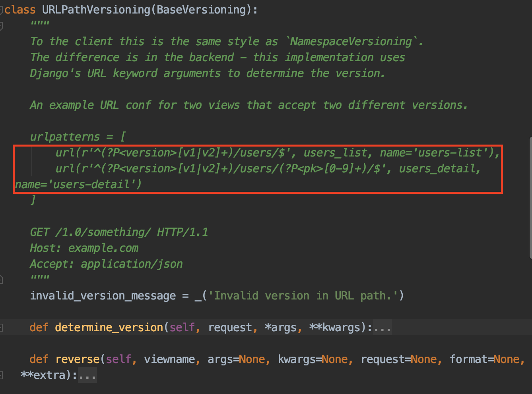
Task: Click the 'Host: example.com' line
Action: [x=84, y=248]
